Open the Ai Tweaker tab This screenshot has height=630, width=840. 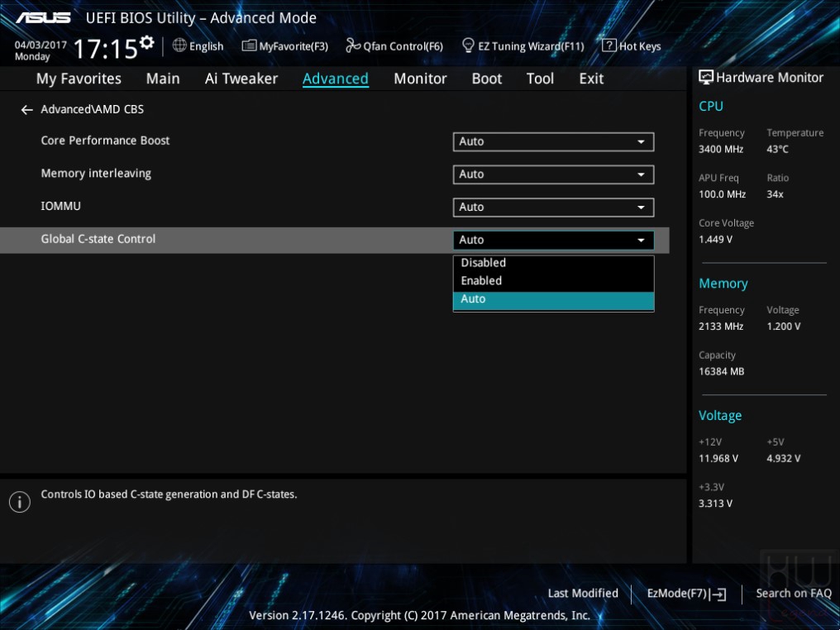click(x=241, y=79)
